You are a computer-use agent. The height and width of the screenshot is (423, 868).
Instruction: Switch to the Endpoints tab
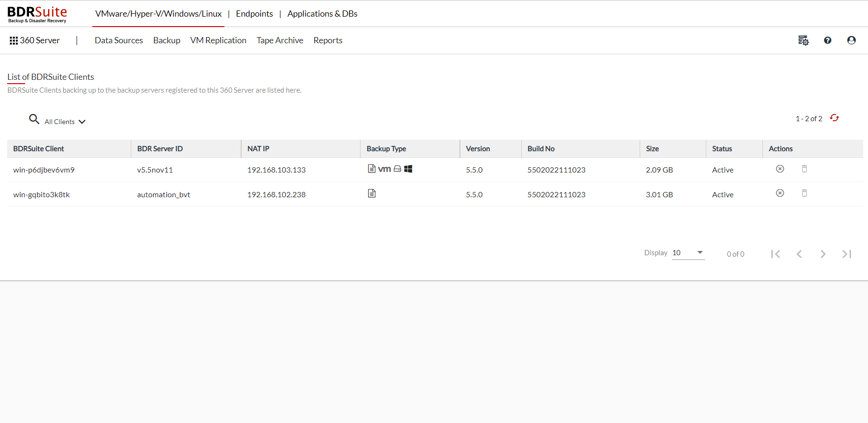[254, 14]
